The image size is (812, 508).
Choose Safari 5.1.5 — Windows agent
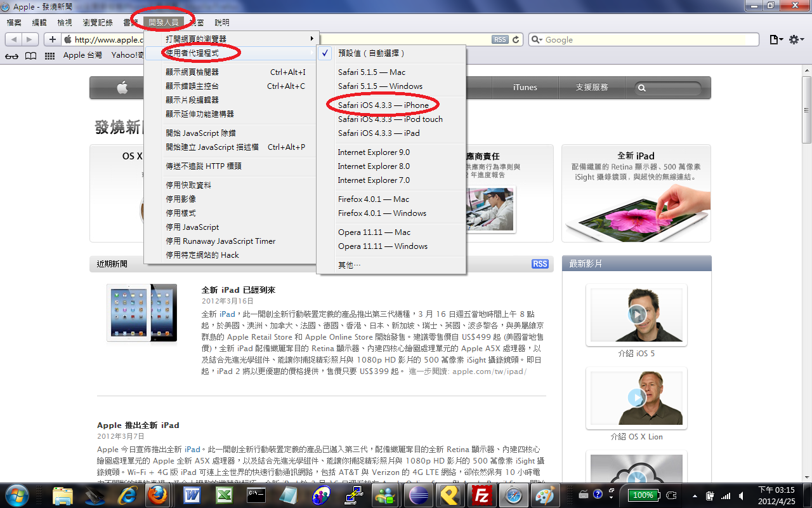[x=391, y=86]
